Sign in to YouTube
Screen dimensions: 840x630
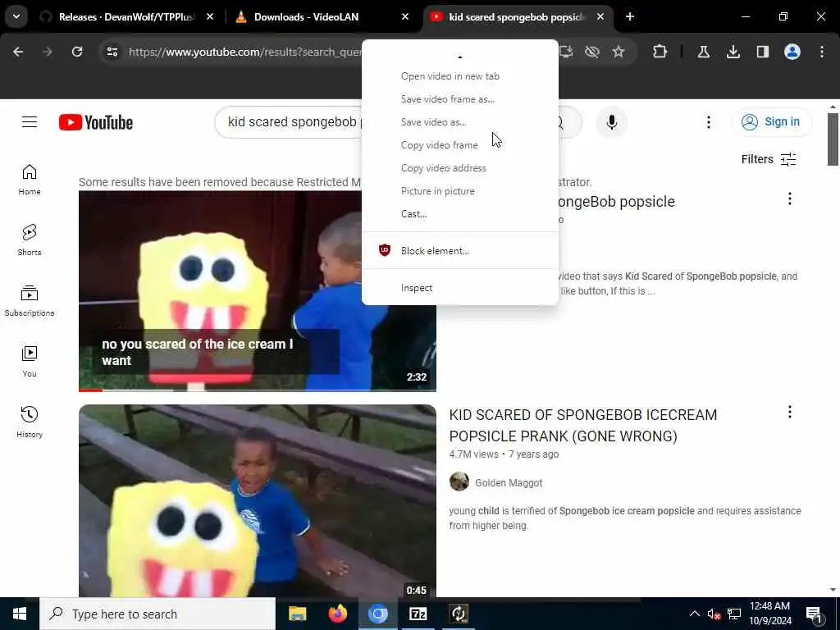tap(771, 122)
